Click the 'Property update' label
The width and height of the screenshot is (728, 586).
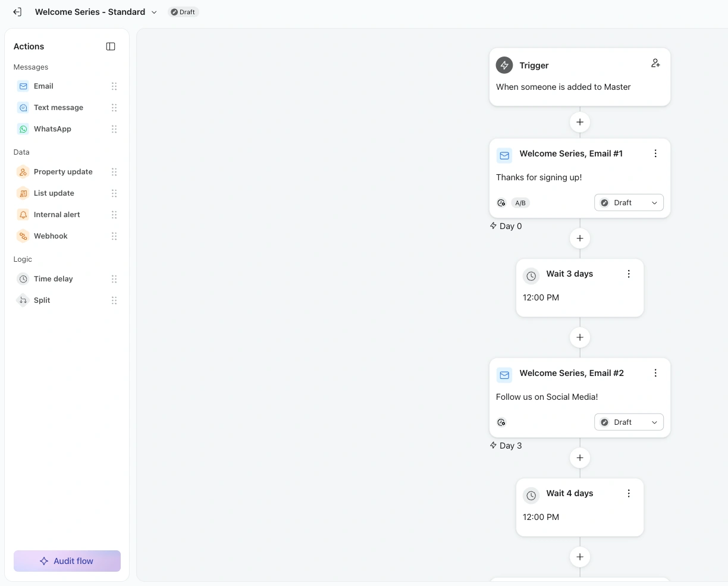point(63,172)
